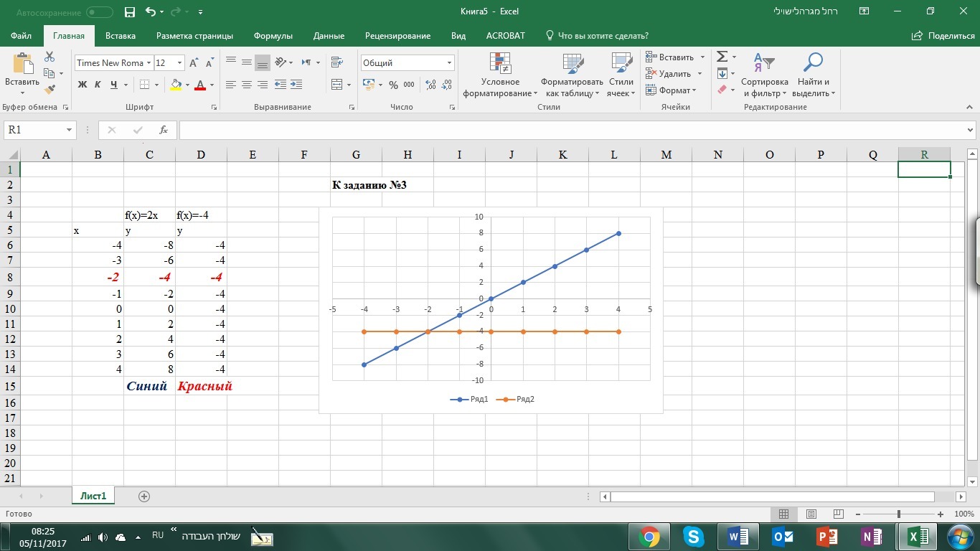The image size is (980, 551).
Task: Toggle italic formatting
Action: [x=98, y=85]
